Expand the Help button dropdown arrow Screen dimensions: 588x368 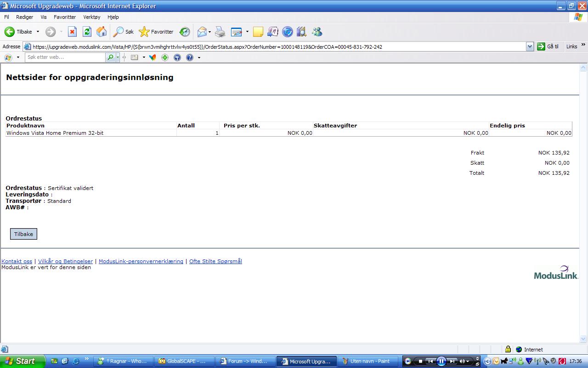199,57
